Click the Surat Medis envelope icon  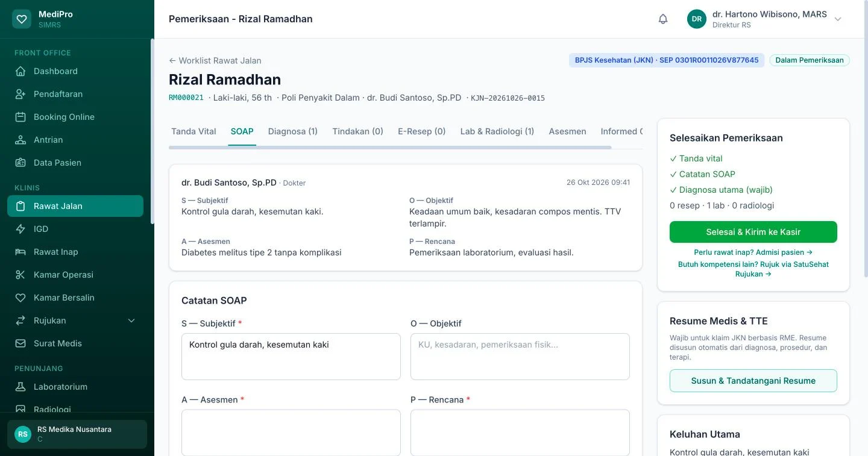20,343
